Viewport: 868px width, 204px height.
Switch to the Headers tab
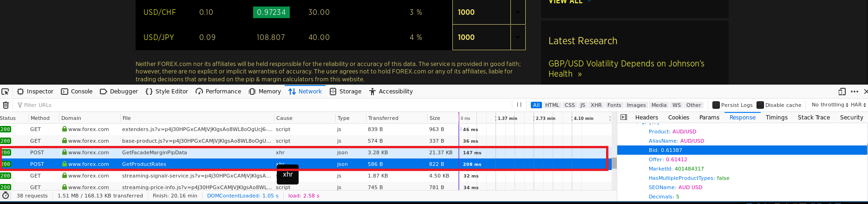coord(646,118)
